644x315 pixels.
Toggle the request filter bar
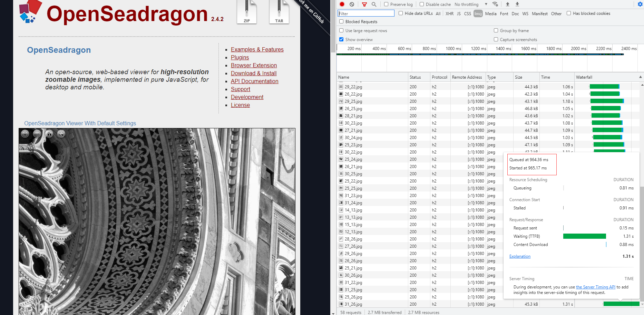tap(364, 4)
